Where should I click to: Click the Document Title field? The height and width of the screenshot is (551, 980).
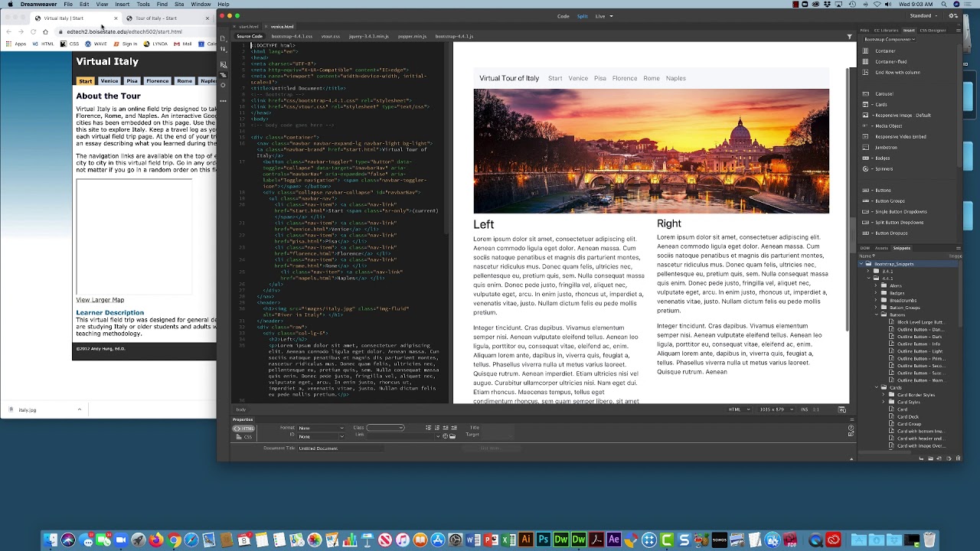click(340, 448)
